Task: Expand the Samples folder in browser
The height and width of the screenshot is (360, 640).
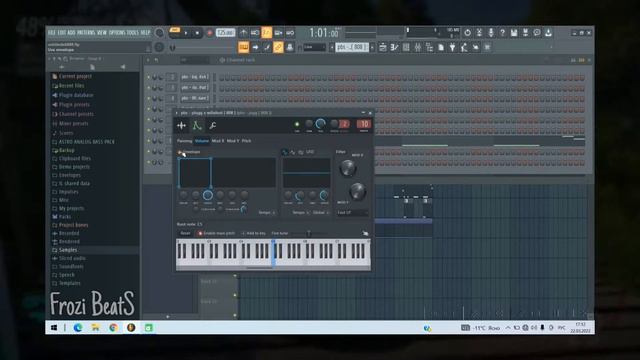Action: pos(68,250)
